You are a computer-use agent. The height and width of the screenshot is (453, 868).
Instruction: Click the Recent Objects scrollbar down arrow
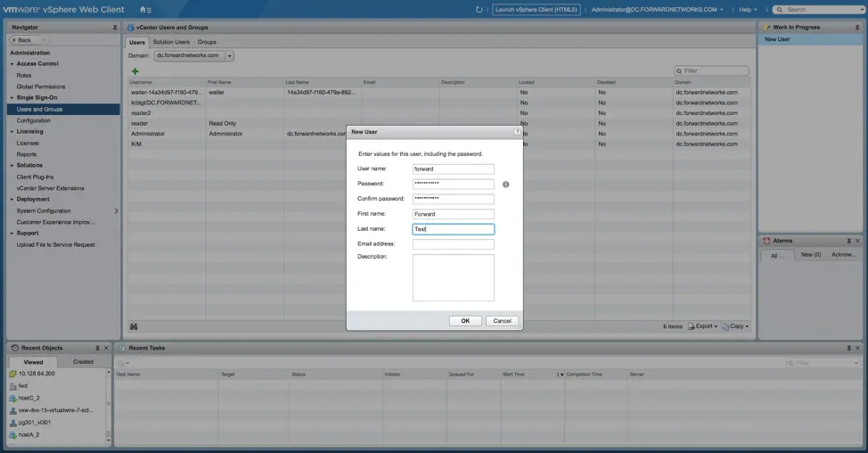click(x=109, y=441)
